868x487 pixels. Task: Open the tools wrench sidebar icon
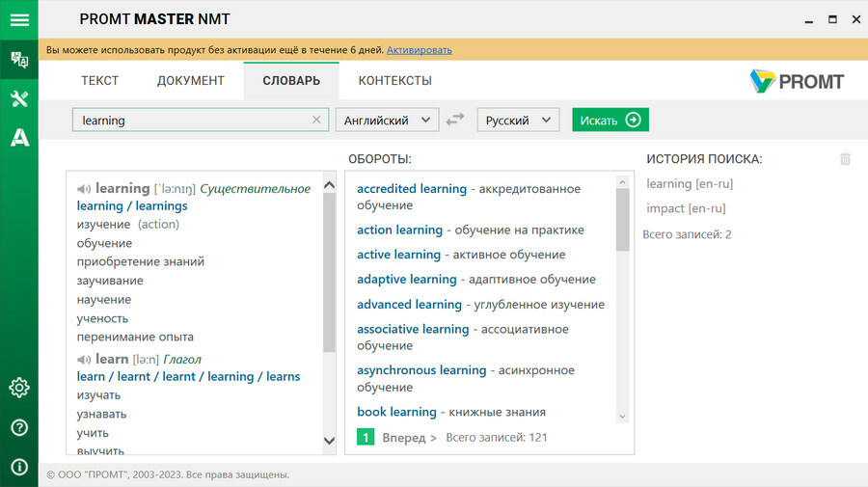coord(19,99)
